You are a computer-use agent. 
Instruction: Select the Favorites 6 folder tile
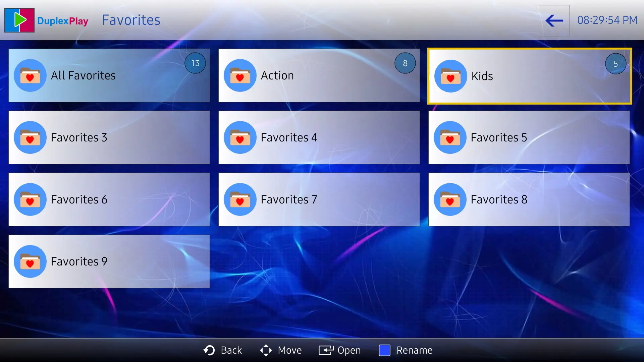[109, 199]
